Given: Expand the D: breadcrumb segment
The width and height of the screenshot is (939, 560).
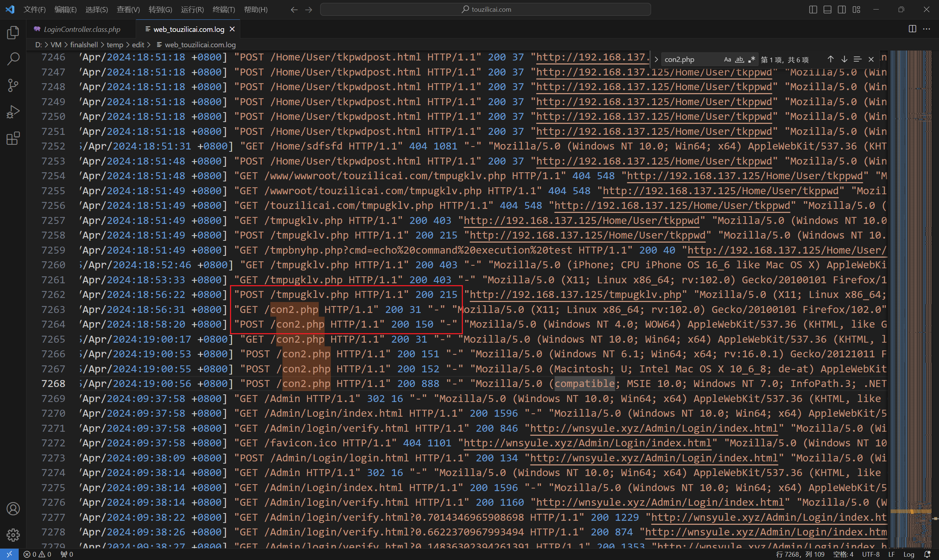Looking at the screenshot, I should (38, 45).
